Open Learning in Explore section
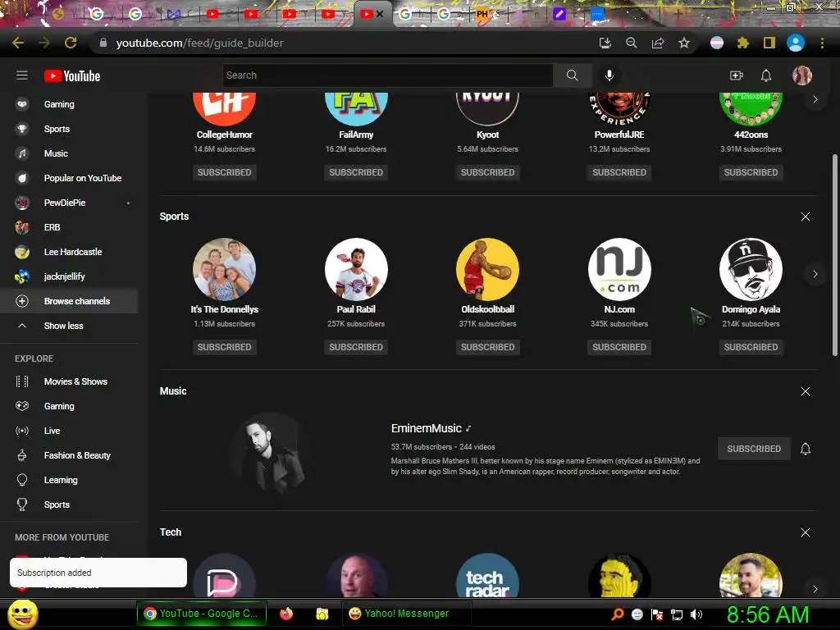This screenshot has height=630, width=840. 70,481
